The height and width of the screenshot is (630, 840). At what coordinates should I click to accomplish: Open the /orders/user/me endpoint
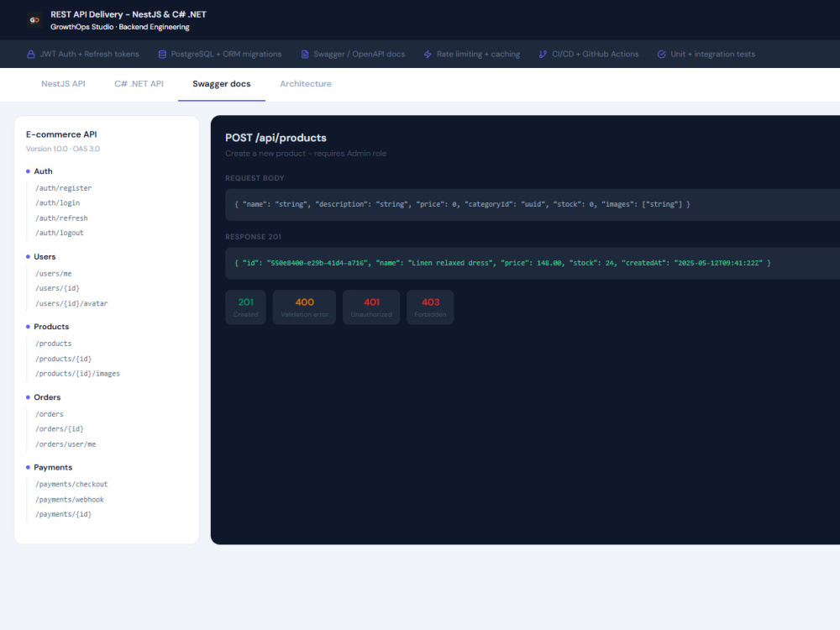(66, 444)
